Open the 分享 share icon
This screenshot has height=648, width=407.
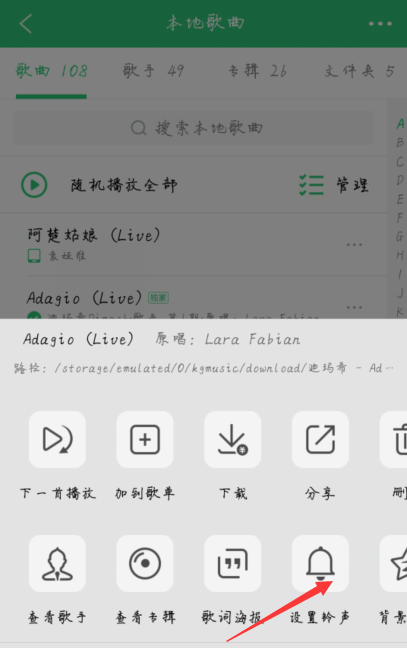320,439
